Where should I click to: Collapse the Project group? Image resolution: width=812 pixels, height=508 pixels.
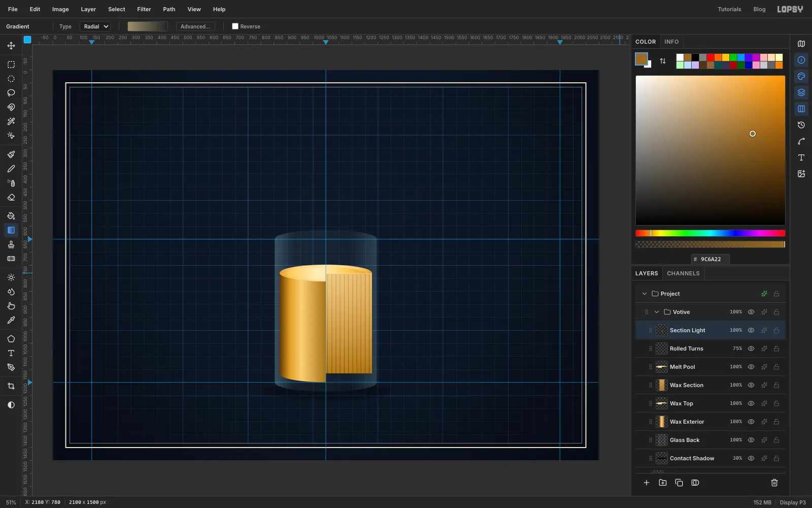(x=645, y=294)
